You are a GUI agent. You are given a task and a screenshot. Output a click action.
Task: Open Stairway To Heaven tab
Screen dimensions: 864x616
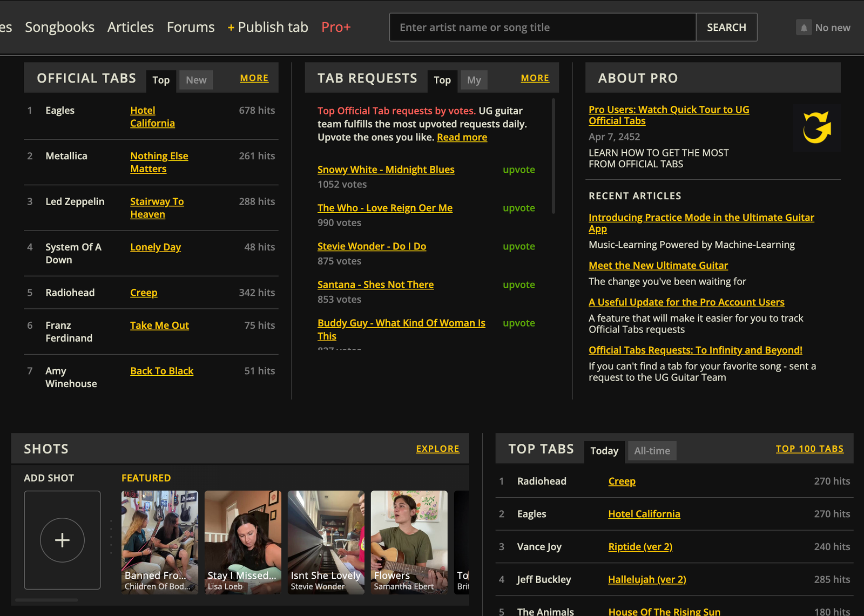tap(157, 208)
